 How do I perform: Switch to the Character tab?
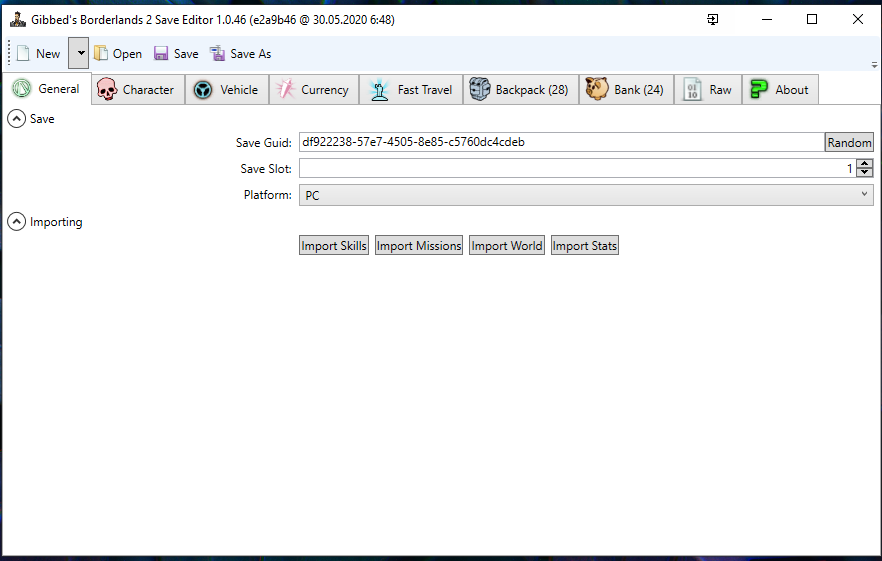[138, 90]
